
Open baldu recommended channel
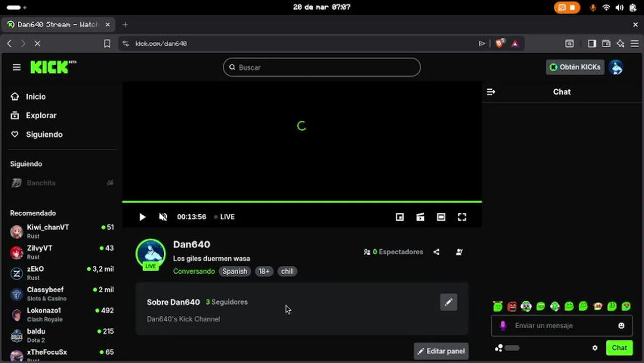click(62, 335)
